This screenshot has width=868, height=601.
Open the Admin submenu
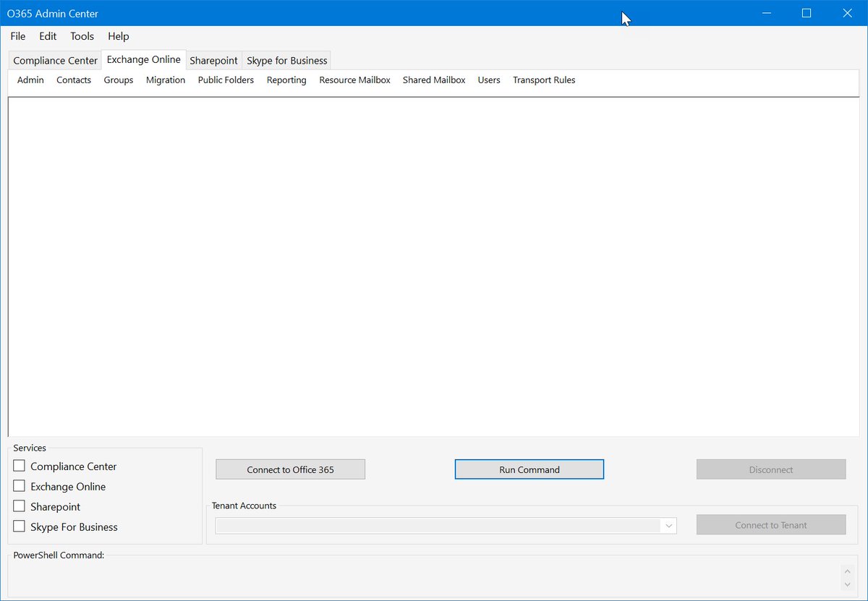click(30, 80)
